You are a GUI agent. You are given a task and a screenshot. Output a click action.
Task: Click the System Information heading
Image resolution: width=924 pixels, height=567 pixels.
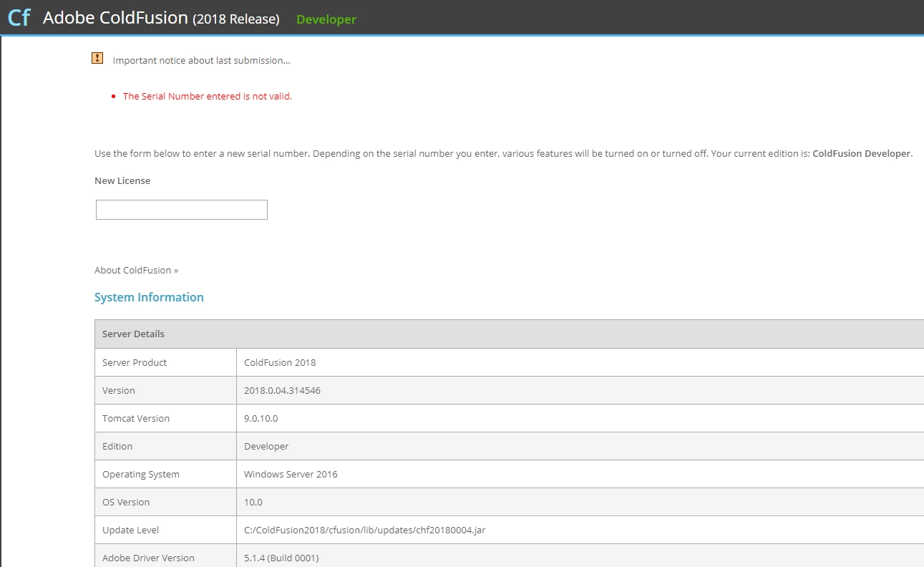(149, 297)
